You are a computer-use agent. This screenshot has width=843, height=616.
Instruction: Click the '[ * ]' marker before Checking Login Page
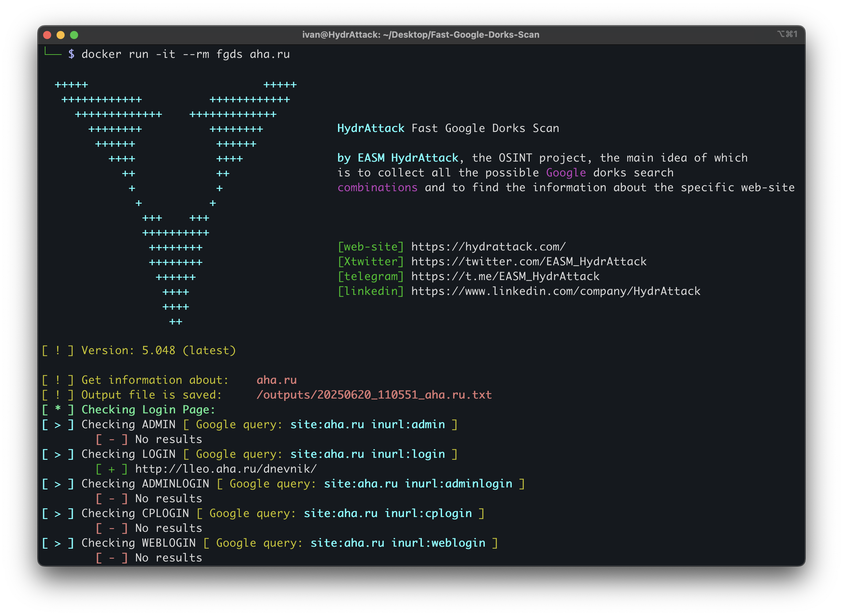[58, 410]
